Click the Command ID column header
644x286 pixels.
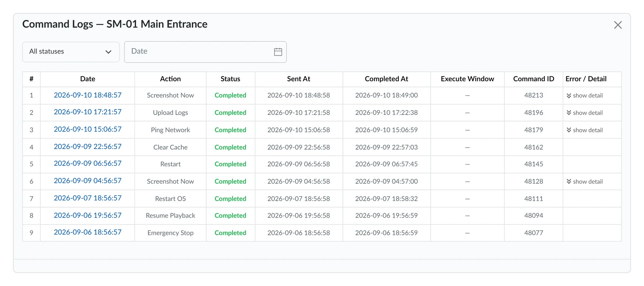click(534, 79)
